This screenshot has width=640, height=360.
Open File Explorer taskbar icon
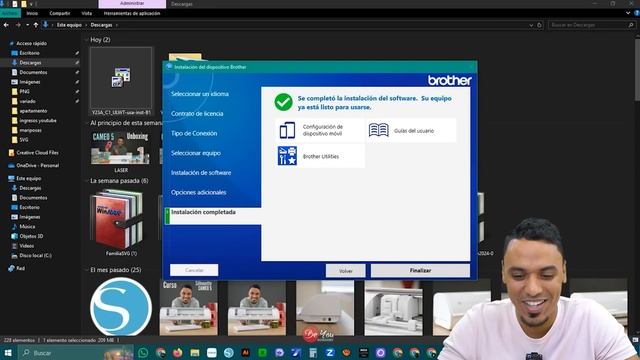[195, 353]
